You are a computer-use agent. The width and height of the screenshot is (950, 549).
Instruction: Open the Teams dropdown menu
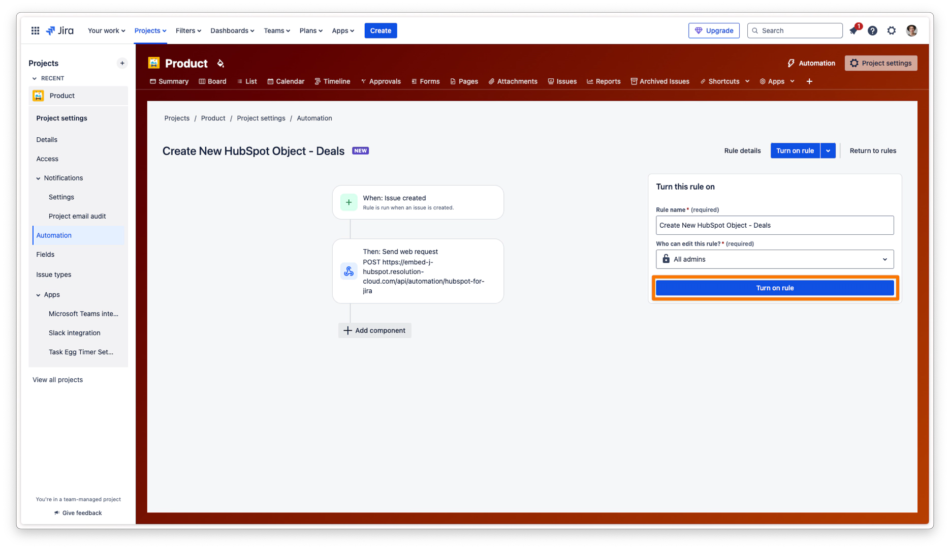tap(276, 30)
